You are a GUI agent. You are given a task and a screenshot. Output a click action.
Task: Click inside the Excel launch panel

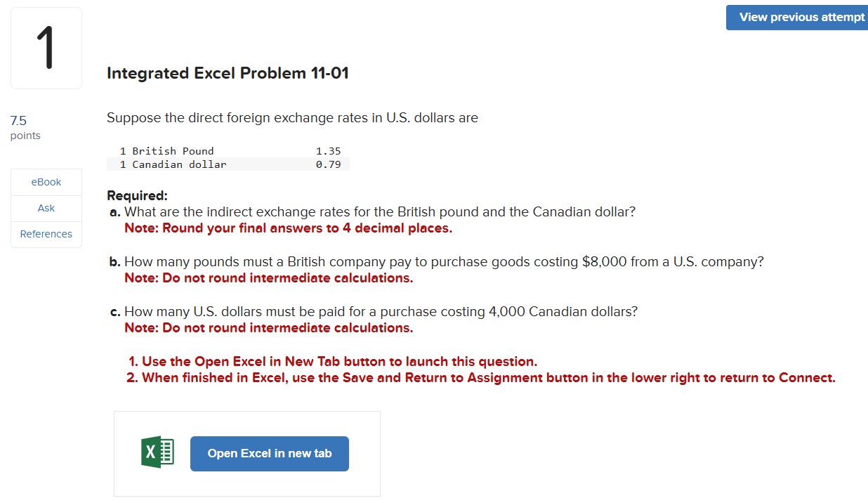[246, 453]
